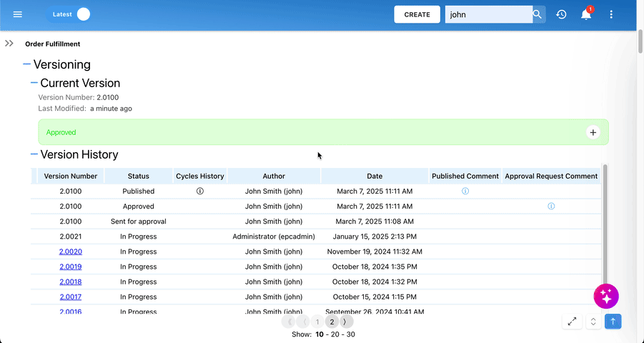Collapse the Version History section
Image resolution: width=644 pixels, height=343 pixels.
pos(34,154)
